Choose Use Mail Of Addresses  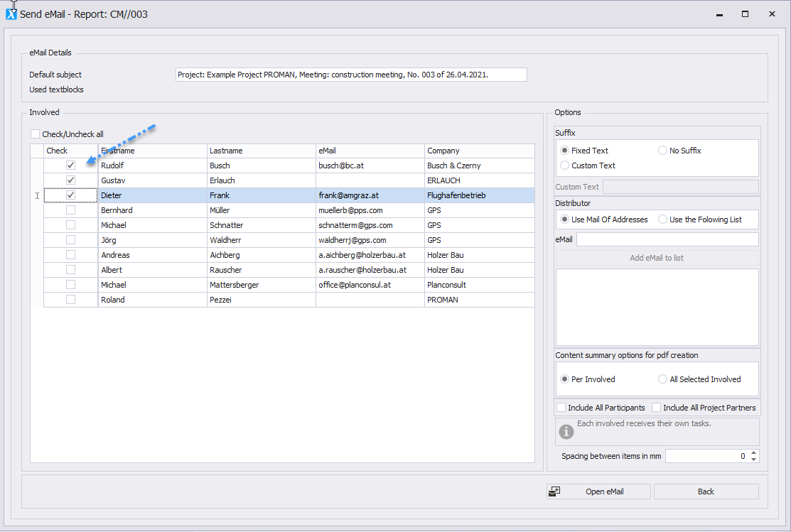pyautogui.click(x=564, y=219)
